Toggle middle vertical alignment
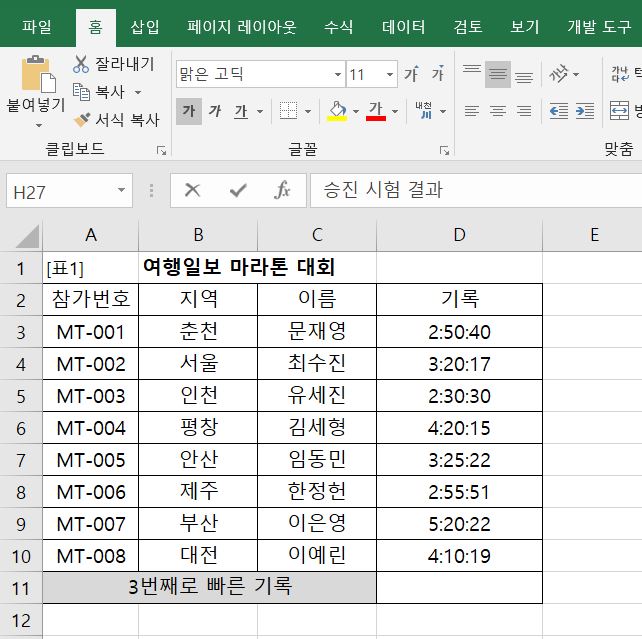 498,74
